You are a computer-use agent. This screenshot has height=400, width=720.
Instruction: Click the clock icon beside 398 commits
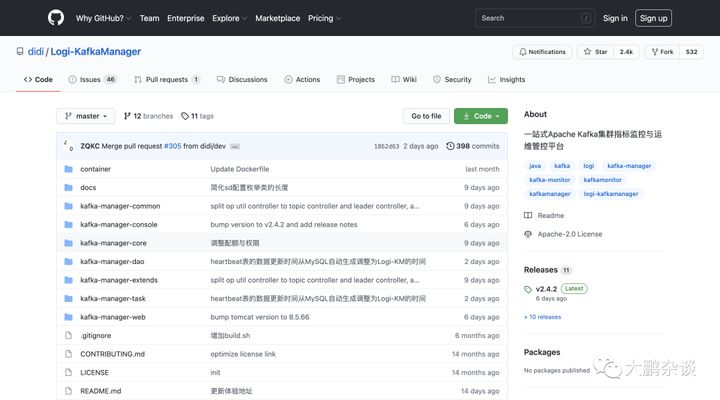click(450, 146)
